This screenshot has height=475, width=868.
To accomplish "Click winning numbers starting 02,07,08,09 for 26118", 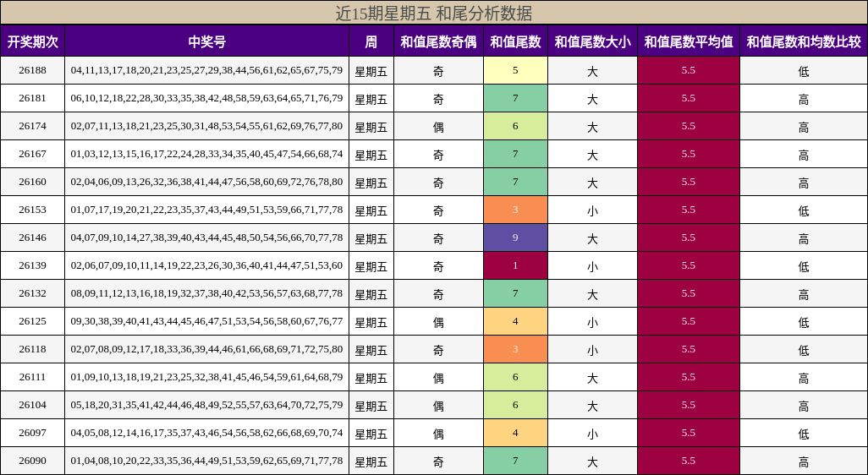I will point(207,349).
